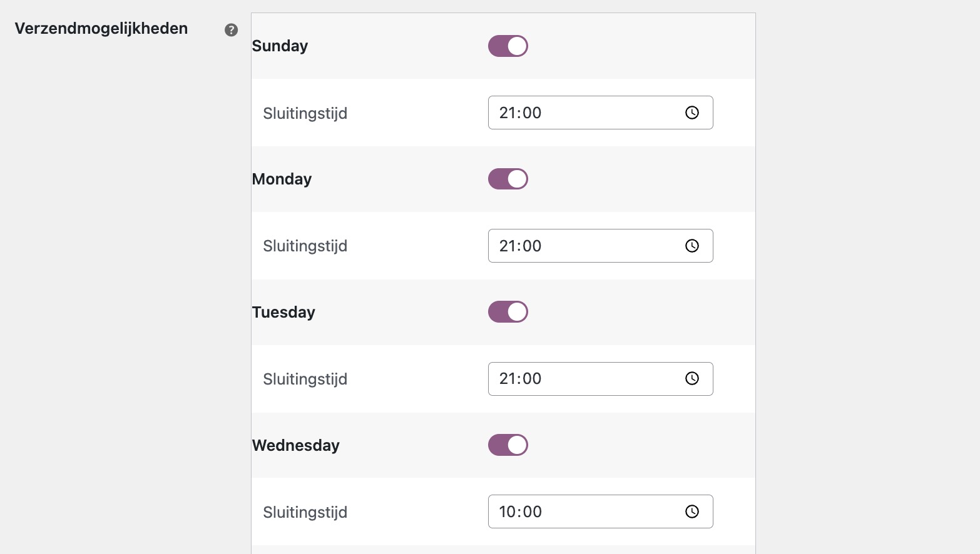Image resolution: width=980 pixels, height=554 pixels.
Task: Click the Verzendmogelijkheden section heading
Action: click(x=101, y=28)
